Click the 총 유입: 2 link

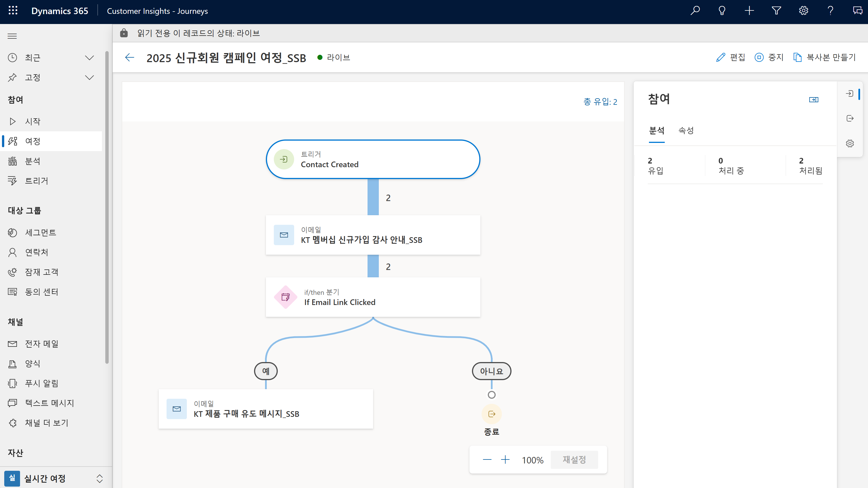click(600, 102)
